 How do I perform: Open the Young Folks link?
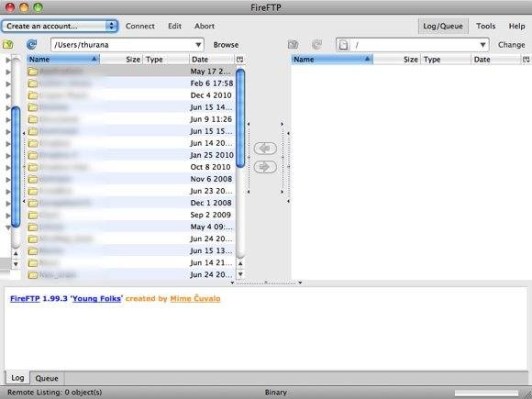[96, 299]
